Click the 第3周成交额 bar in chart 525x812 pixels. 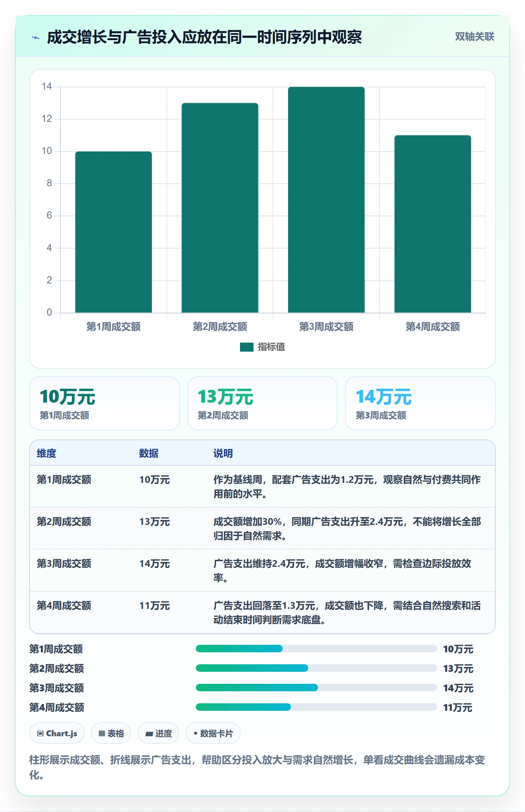pyautogui.click(x=326, y=199)
